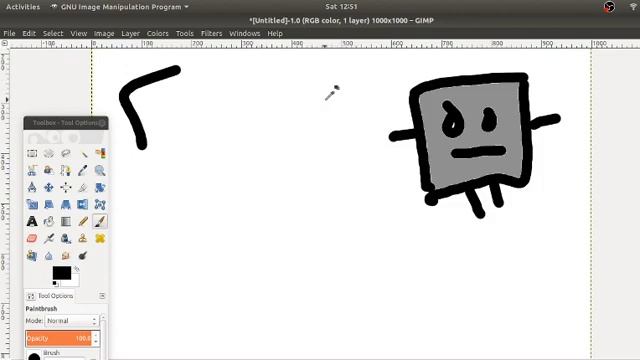Select the Paths tool

66,170
